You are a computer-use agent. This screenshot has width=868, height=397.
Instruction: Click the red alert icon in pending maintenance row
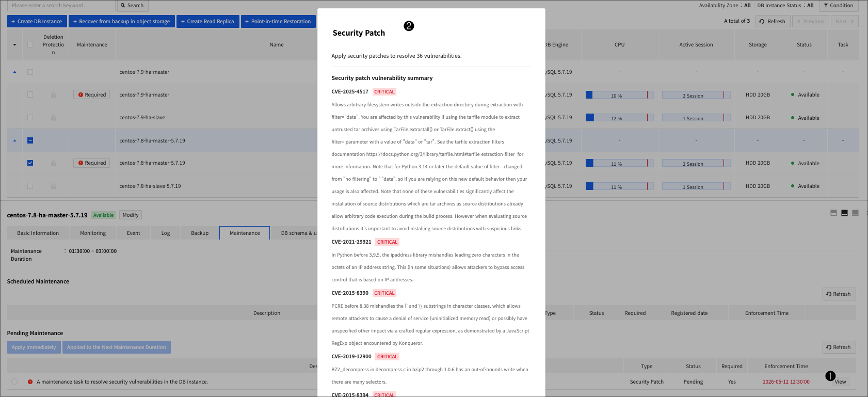pyautogui.click(x=30, y=382)
